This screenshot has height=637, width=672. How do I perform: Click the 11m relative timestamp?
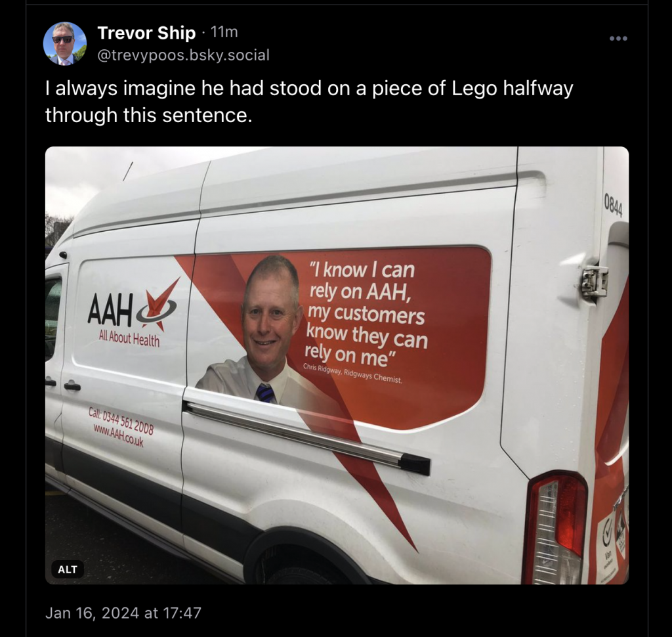coord(224,32)
